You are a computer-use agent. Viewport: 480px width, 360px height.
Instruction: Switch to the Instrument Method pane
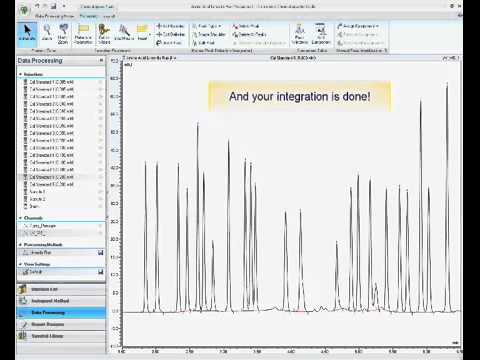point(61,301)
